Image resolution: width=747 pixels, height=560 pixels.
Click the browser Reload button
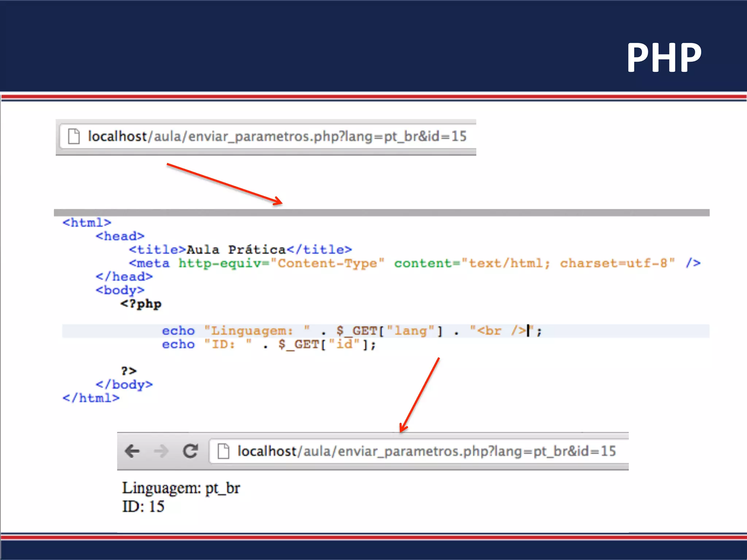click(190, 451)
